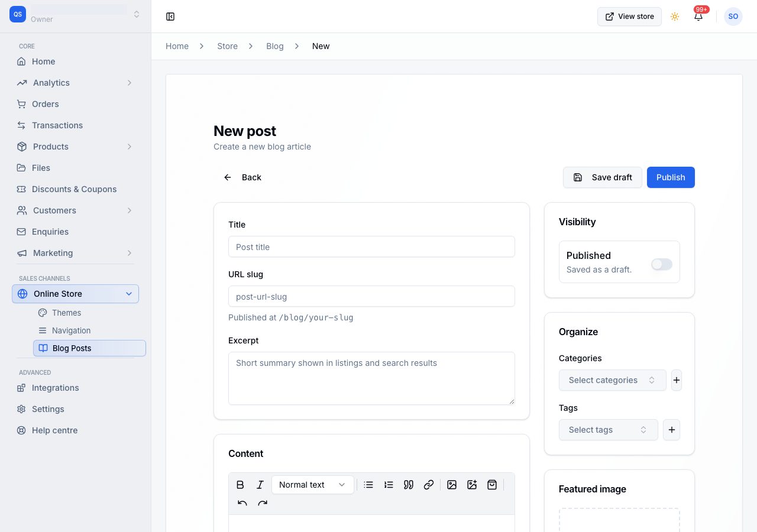Click the QS store logo
Screen dimensions: 757x532
tap(18, 14)
